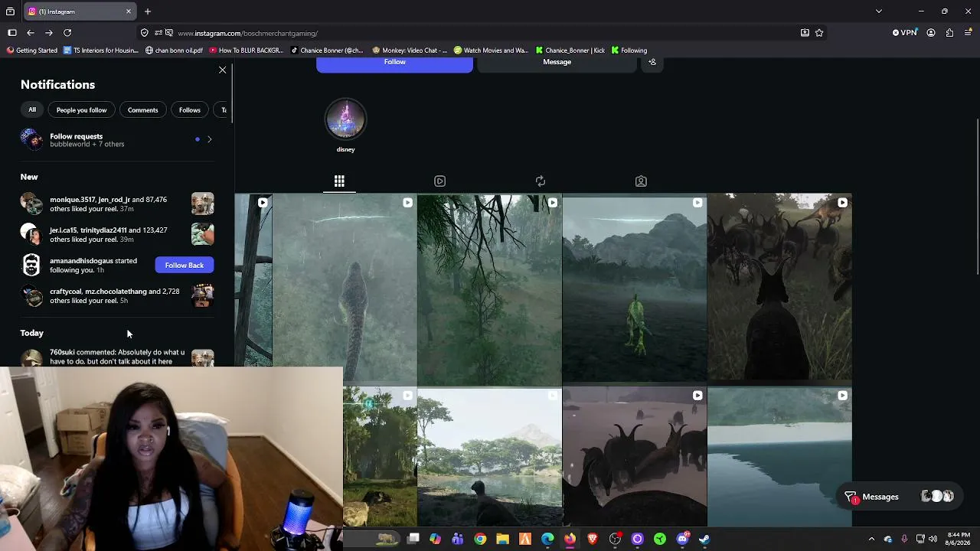This screenshot has width=980, height=551.
Task: Open the browser account icon
Action: [931, 33]
